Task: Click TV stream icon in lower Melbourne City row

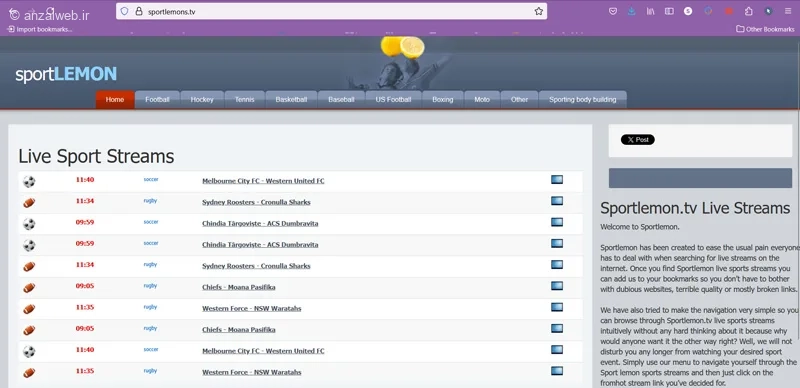Action: 557,349
